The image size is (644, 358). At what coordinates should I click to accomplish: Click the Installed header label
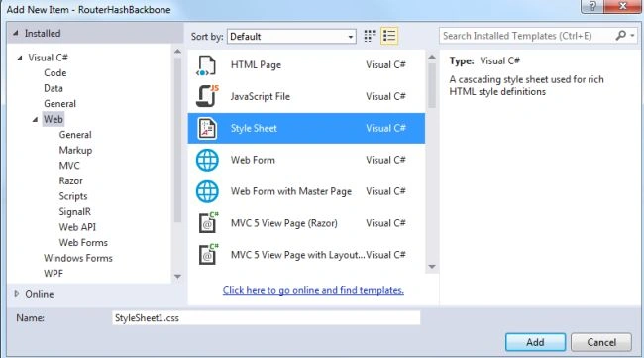(43, 34)
